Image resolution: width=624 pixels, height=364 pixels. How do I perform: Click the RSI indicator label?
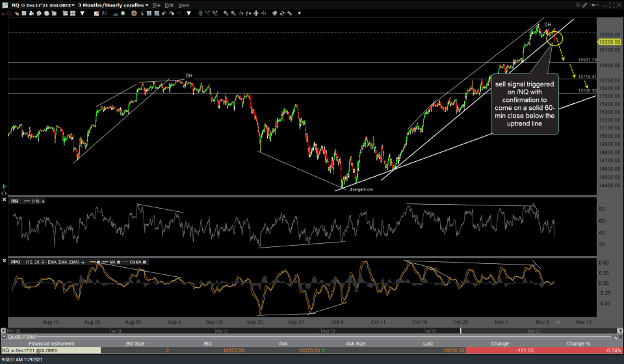15,201
